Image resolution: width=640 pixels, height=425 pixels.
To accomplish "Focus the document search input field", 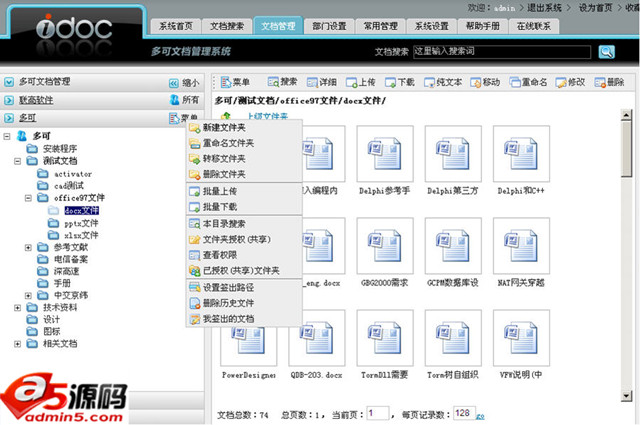I will coord(502,51).
